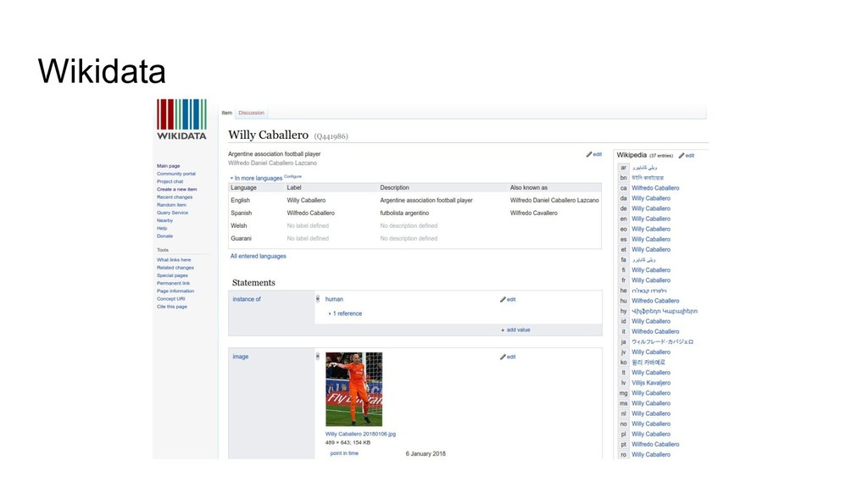Open Latvian Villijs Kavaljero article
Image resolution: width=868 pixels, height=488 pixels.
[651, 382]
